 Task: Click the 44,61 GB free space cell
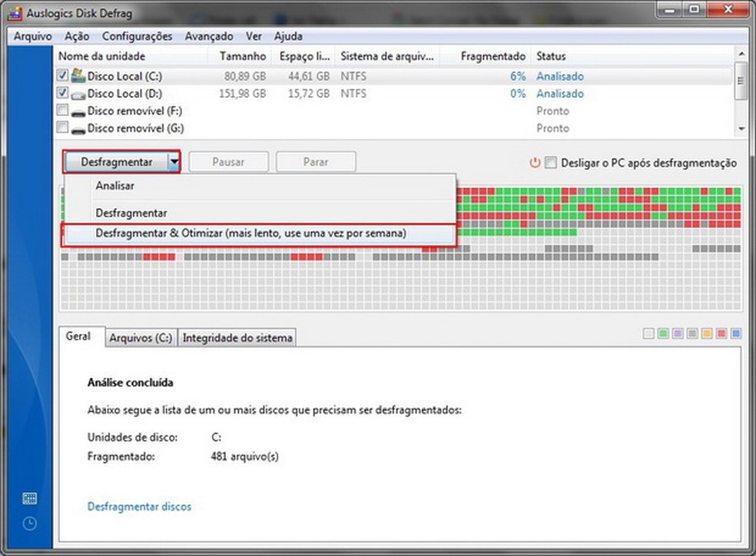(x=309, y=76)
